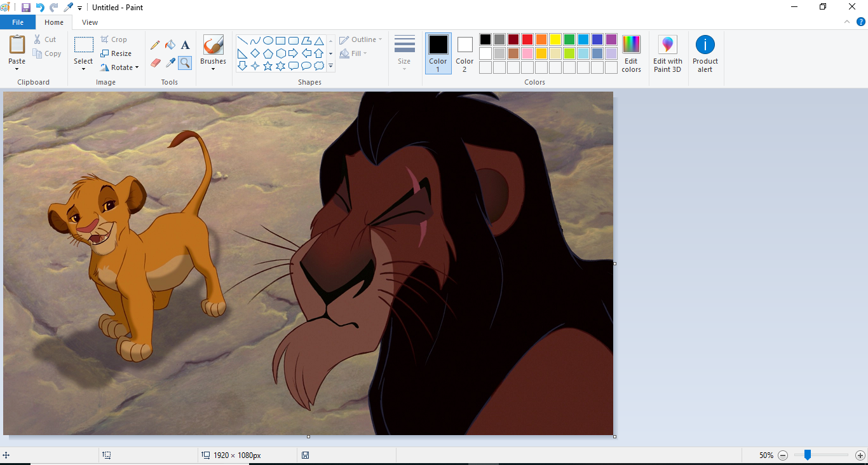
Task: Click the Brushes icon
Action: (x=213, y=45)
